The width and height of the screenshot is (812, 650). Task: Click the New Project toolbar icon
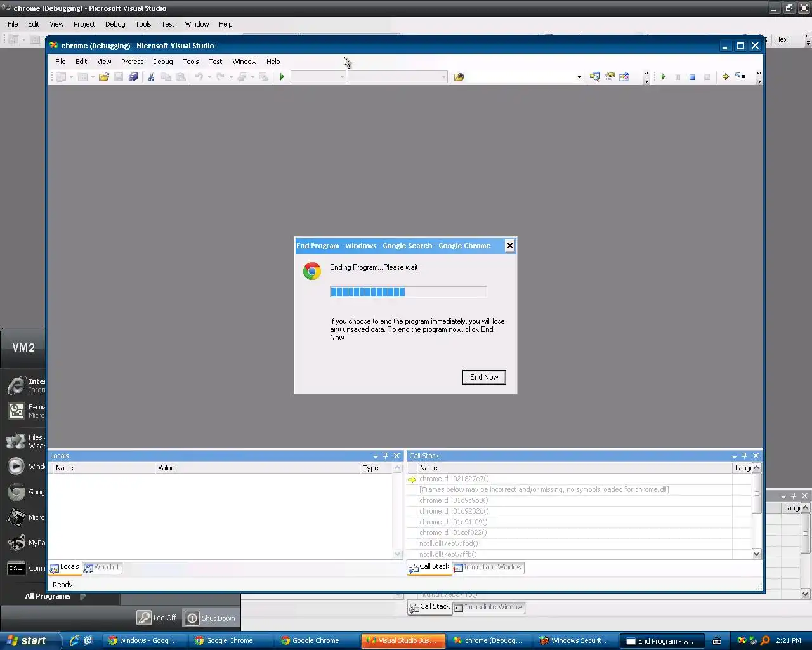(x=61, y=77)
